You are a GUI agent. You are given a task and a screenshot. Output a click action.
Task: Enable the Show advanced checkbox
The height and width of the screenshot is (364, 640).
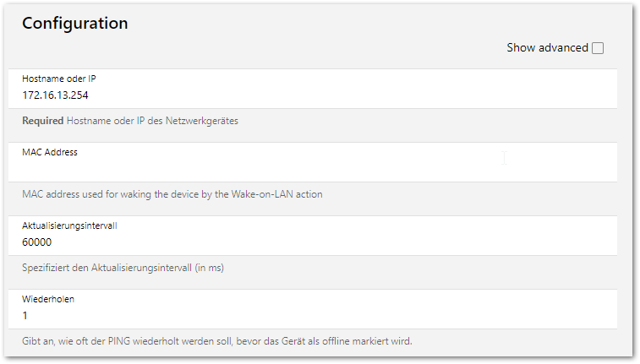(598, 48)
